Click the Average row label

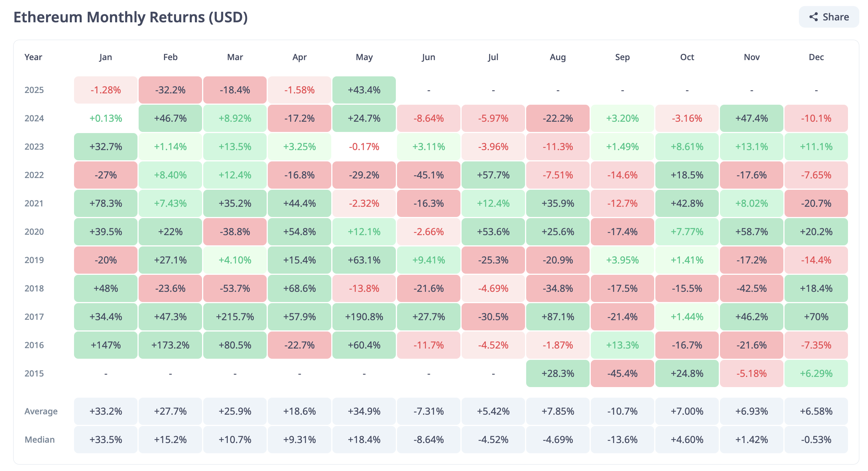pos(41,411)
